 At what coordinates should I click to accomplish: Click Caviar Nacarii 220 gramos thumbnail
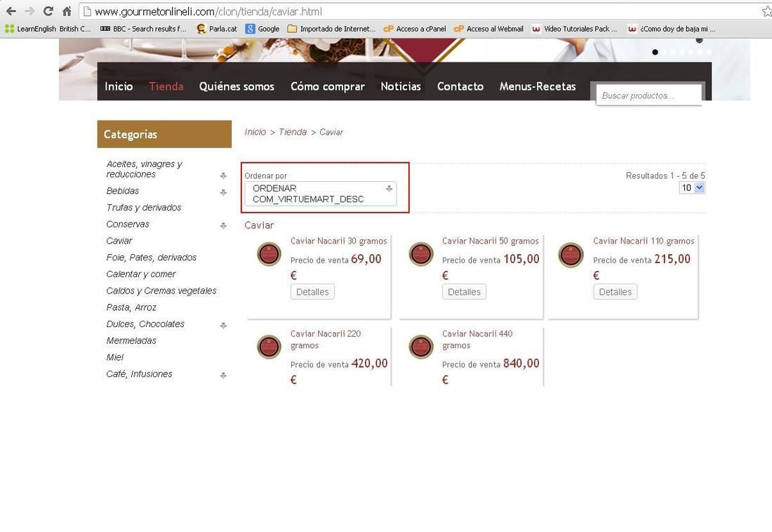(x=269, y=346)
